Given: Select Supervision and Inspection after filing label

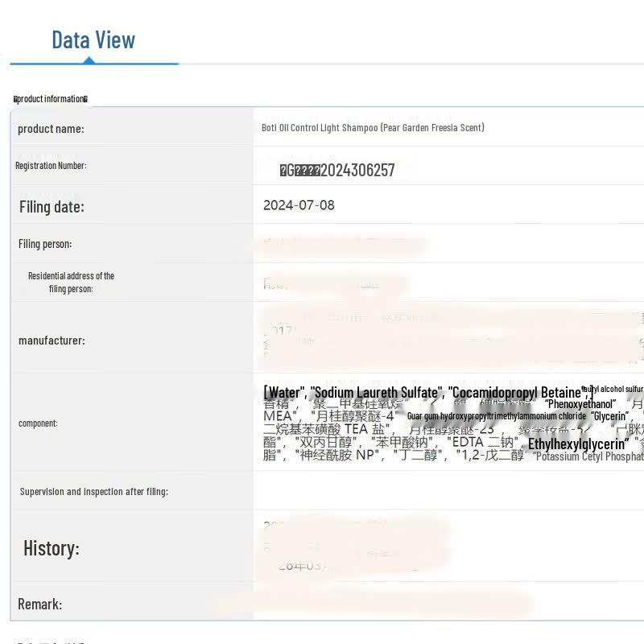Looking at the screenshot, I should click(94, 492).
